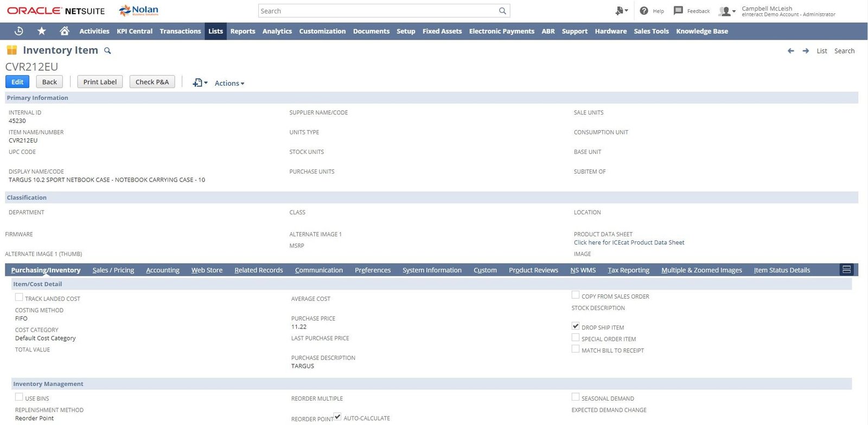Screen dimensions: 868x425
Task: Click the Check P&A button
Action: coord(152,82)
